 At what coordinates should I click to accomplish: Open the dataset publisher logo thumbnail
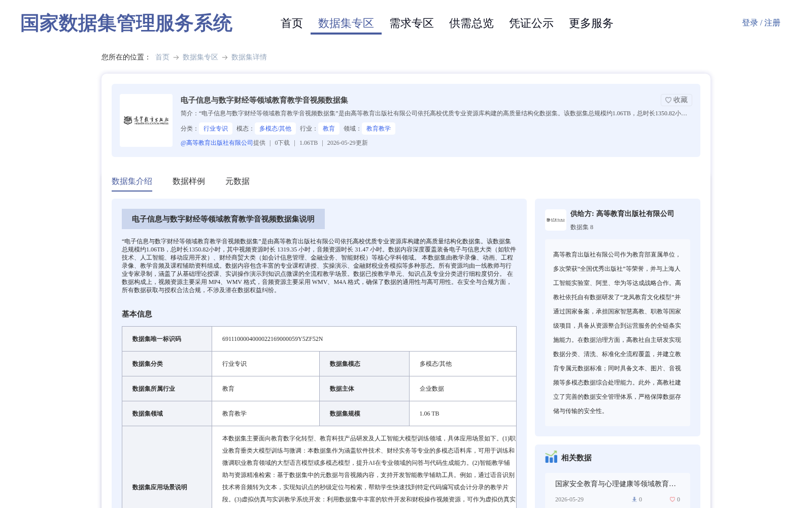[x=146, y=120]
